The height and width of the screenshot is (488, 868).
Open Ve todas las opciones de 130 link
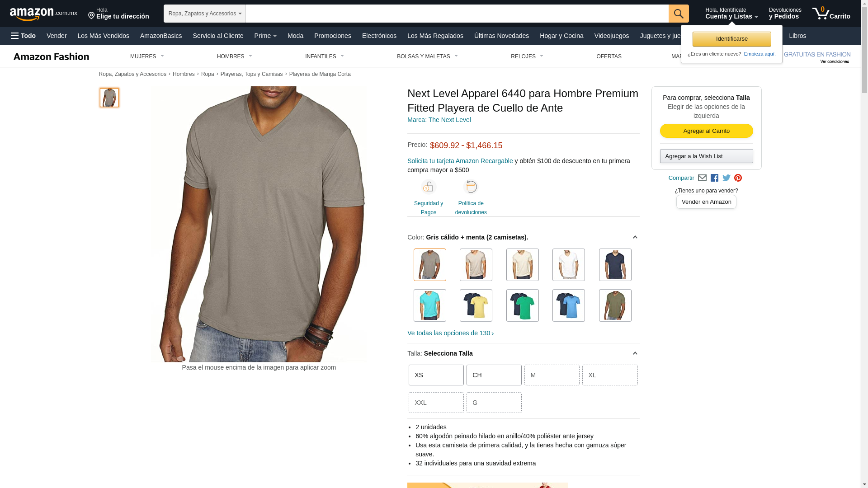tap(451, 333)
